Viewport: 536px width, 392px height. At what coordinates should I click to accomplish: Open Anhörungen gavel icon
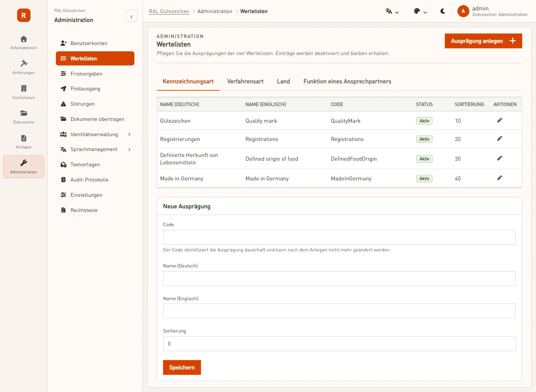[23, 64]
